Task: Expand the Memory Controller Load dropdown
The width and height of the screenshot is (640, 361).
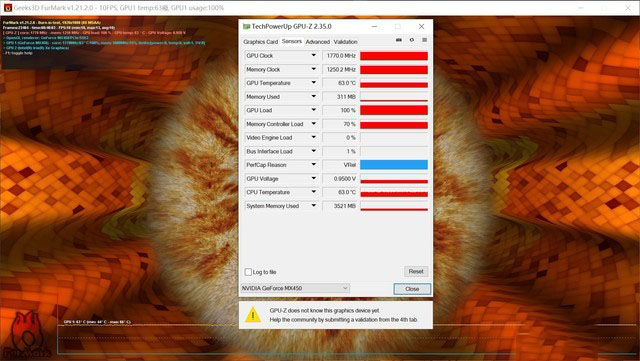Action: tap(313, 124)
